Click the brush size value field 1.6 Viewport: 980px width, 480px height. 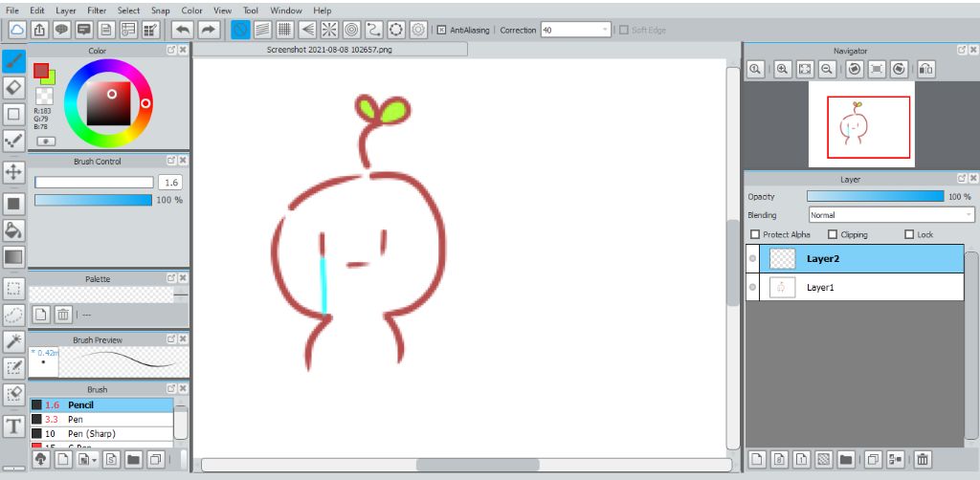[x=170, y=183]
